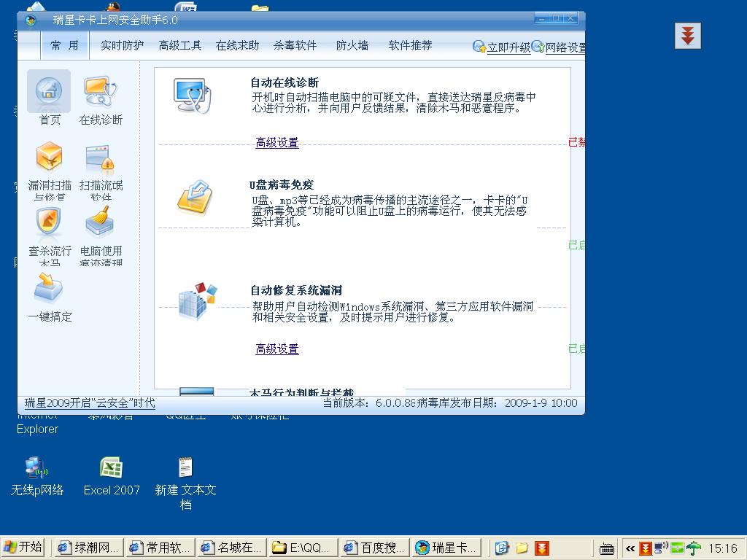Click the keyboard language bar icon
Viewport: 747px width, 560px height.
click(606, 549)
